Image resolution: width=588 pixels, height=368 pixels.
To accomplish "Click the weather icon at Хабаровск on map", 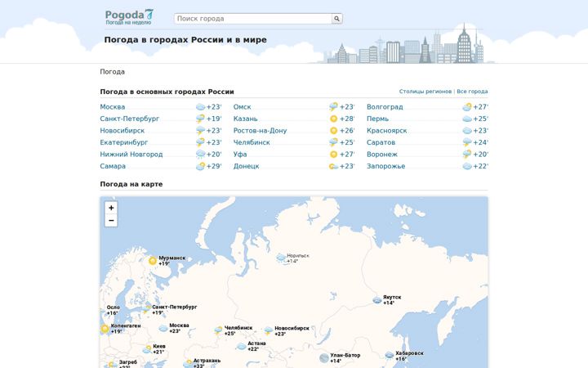I will [x=390, y=355].
